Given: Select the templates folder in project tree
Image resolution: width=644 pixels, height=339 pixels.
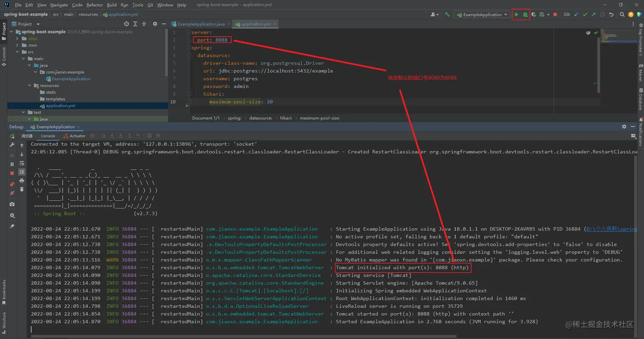Looking at the screenshot, I should click(x=55, y=99).
